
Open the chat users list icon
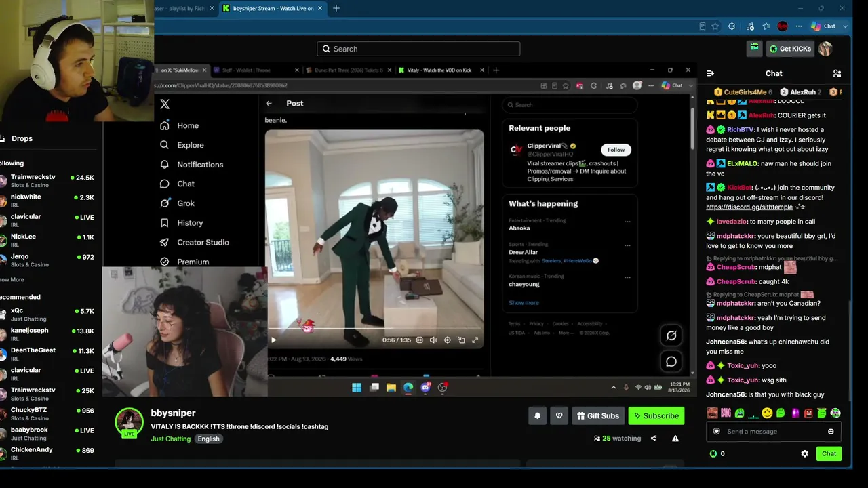click(837, 73)
